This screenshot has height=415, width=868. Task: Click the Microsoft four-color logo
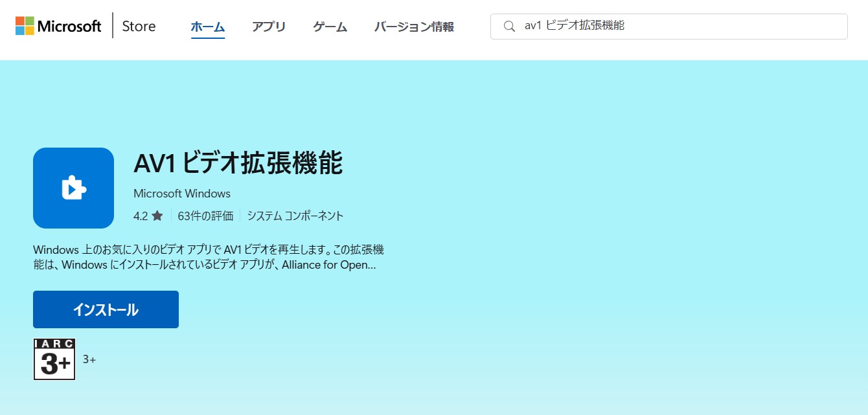pyautogui.click(x=25, y=26)
